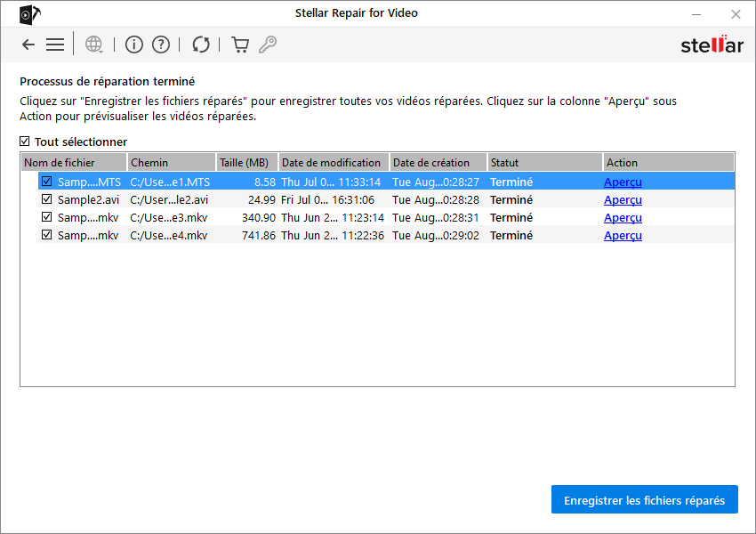Click the 24.99 size value
756x534 pixels.
[x=261, y=200]
